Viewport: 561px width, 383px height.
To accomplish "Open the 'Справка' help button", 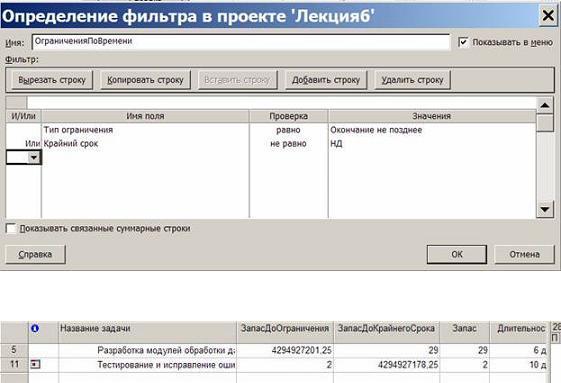I will [x=35, y=254].
